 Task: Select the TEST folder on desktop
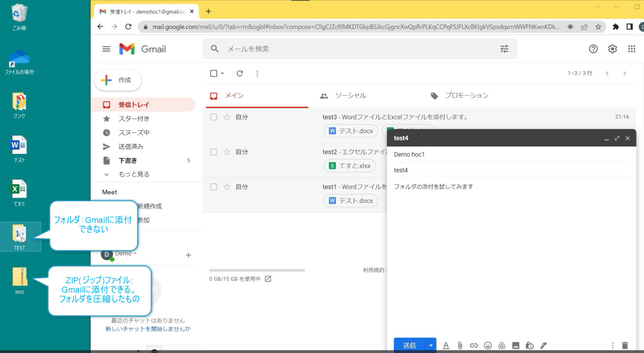[x=20, y=237]
